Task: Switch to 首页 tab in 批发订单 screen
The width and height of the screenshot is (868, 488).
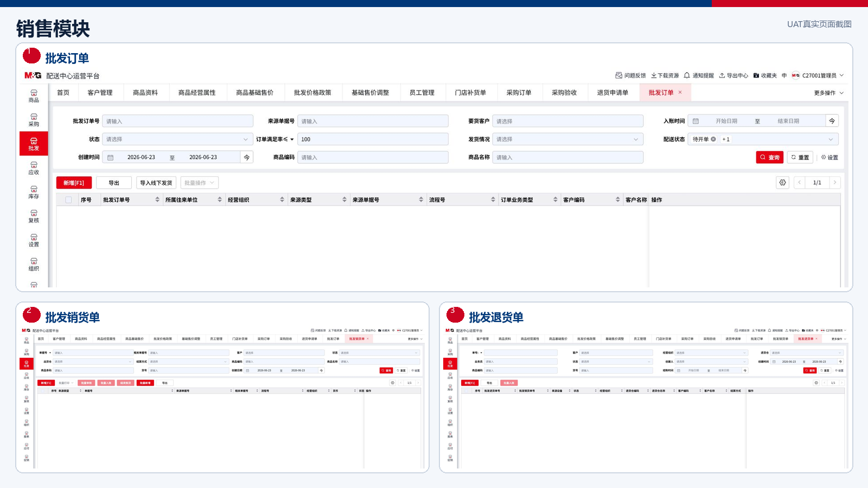Action: point(63,93)
